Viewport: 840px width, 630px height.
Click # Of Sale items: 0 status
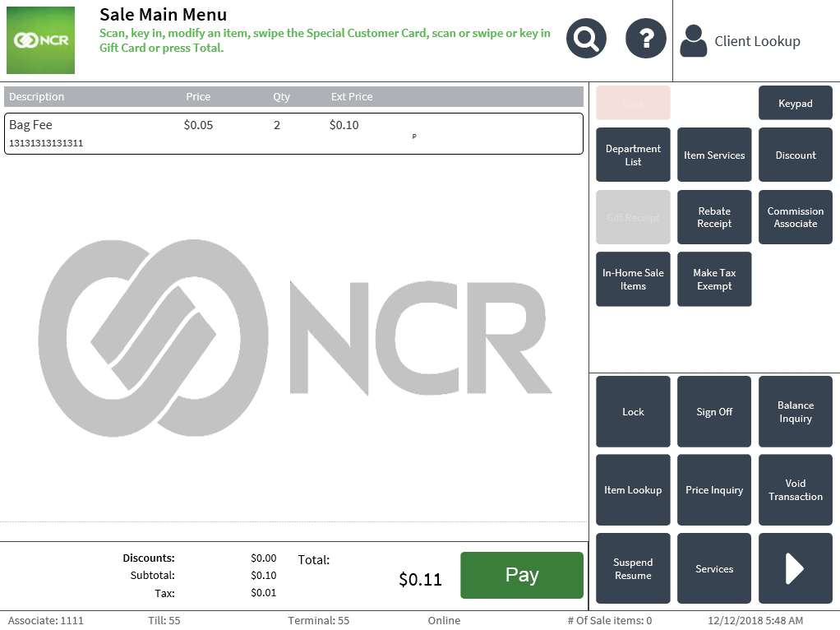[x=610, y=620]
